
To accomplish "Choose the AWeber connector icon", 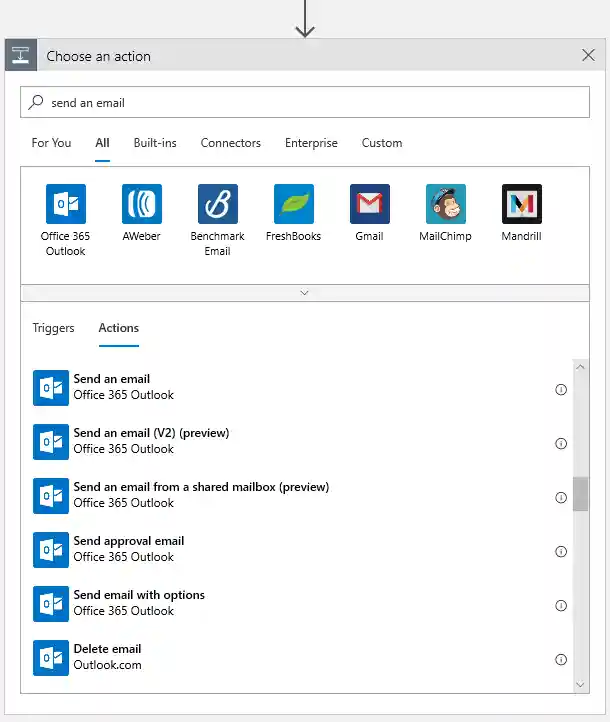I will pos(141,204).
